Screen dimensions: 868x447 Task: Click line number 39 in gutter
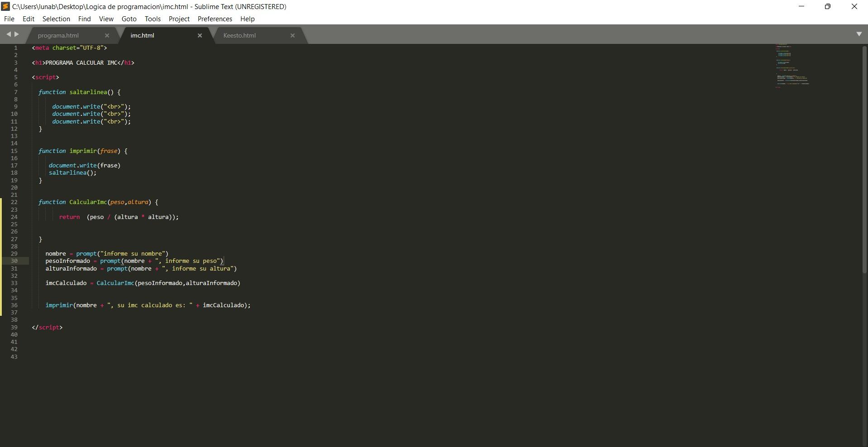point(14,328)
